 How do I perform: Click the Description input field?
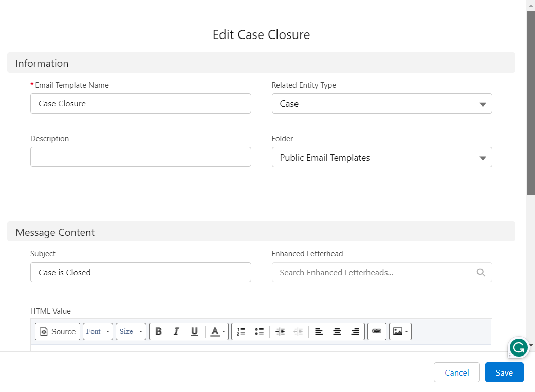141,157
